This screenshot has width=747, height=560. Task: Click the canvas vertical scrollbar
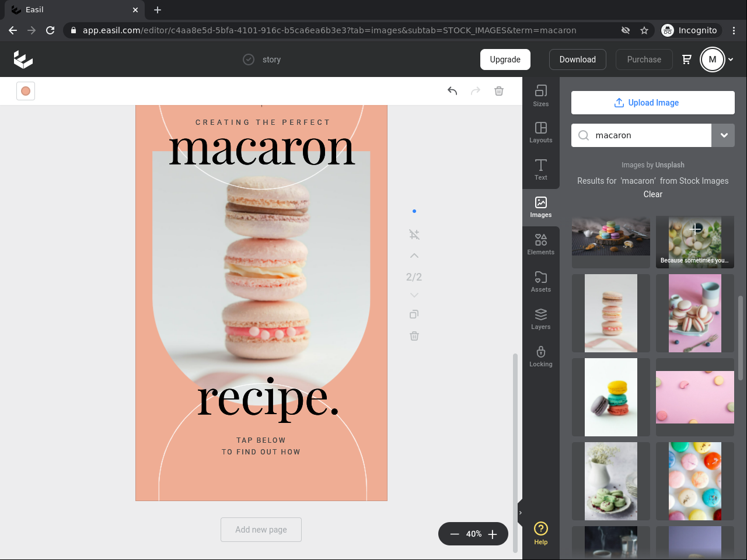515,452
